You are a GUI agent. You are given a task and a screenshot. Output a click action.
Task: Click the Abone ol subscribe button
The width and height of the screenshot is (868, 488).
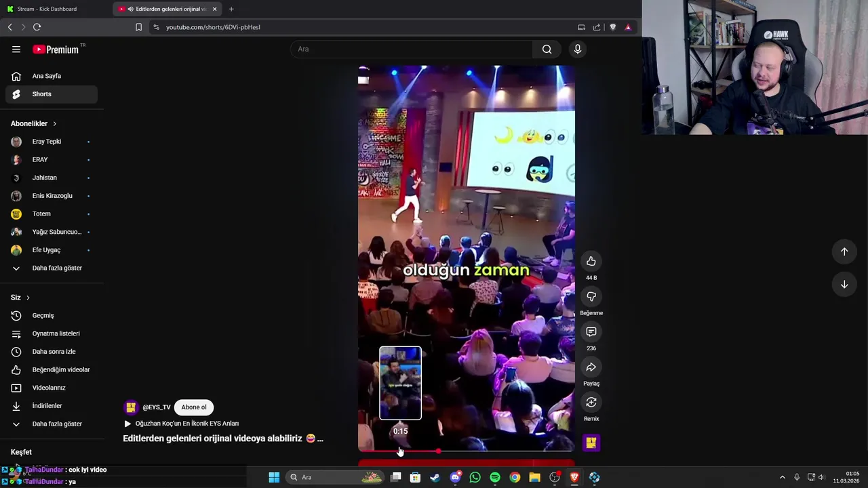pyautogui.click(x=194, y=407)
